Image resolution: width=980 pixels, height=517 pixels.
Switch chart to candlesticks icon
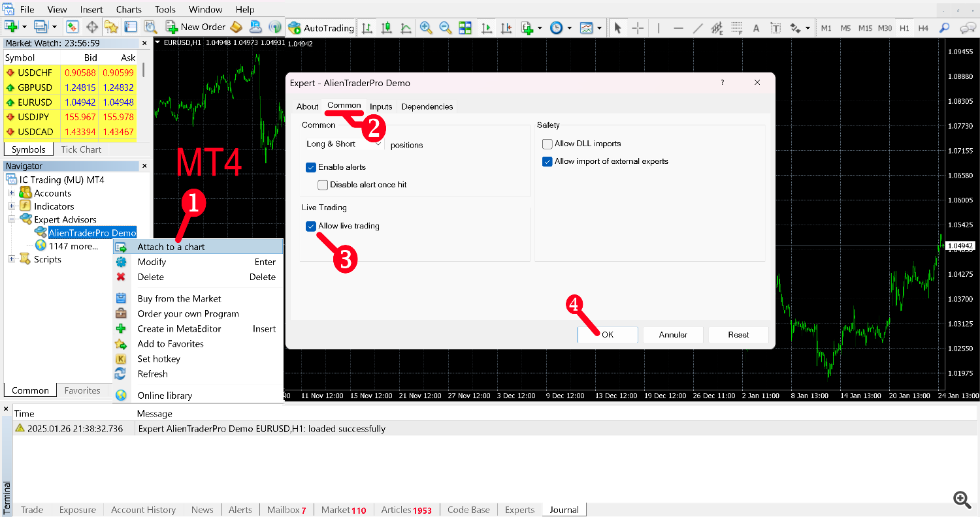click(387, 28)
